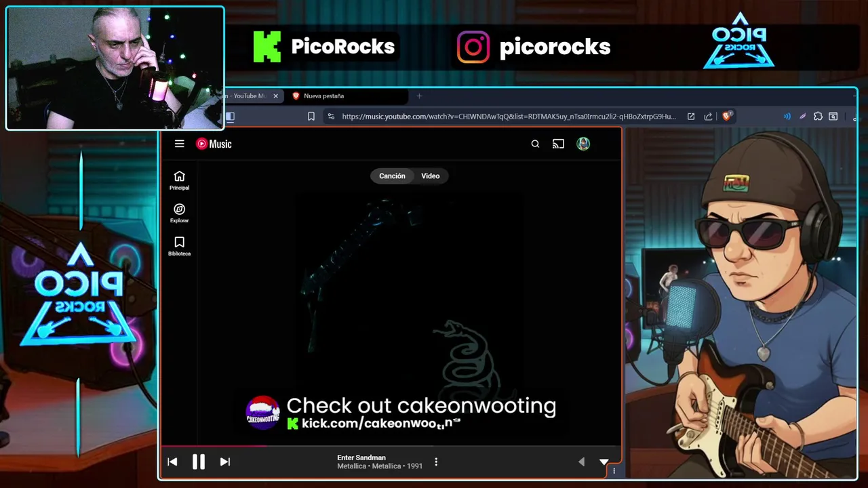868x488 pixels.
Task: Click the share page icon
Action: click(708, 117)
